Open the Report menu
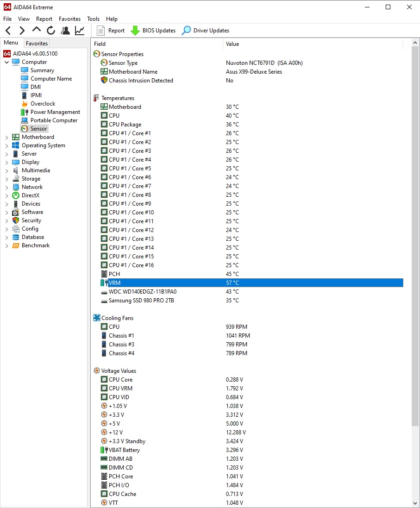Screen dimensions: 420x508 tap(44, 19)
